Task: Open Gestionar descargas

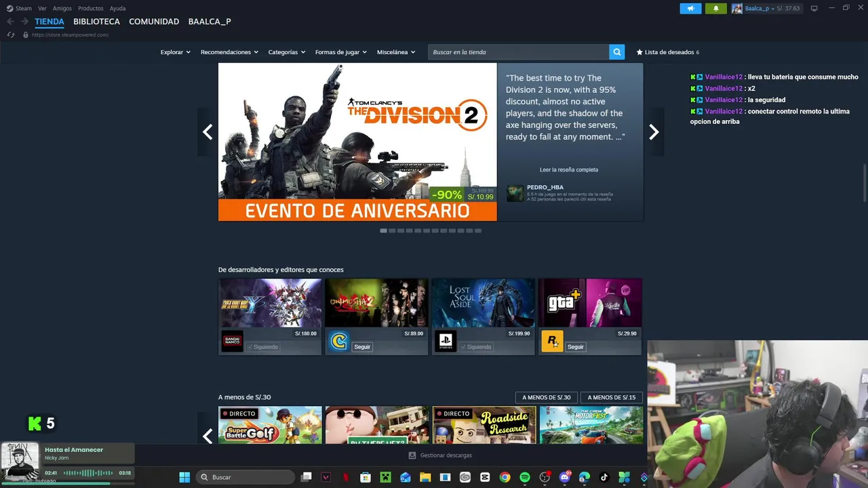Action: pyautogui.click(x=440, y=455)
